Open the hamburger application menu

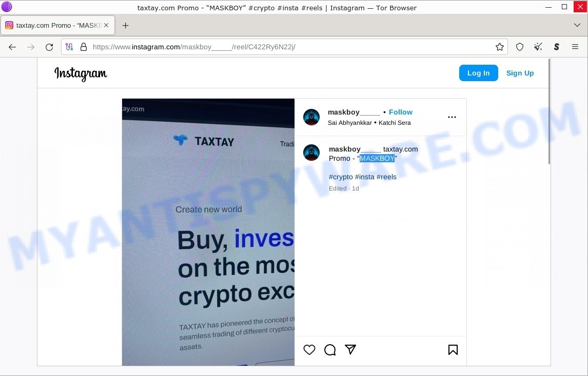click(x=575, y=47)
